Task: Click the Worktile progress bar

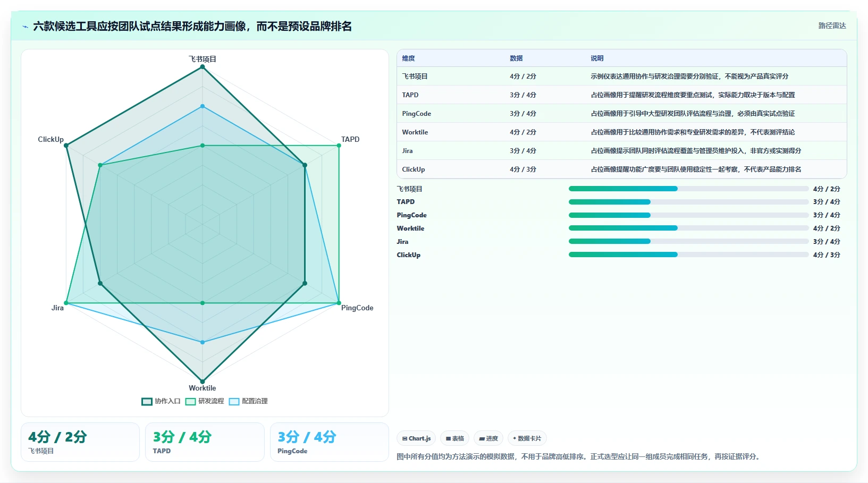Action: click(x=688, y=228)
